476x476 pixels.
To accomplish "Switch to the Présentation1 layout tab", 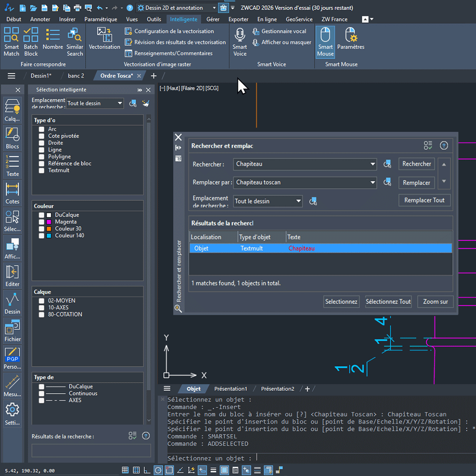I will point(230,389).
